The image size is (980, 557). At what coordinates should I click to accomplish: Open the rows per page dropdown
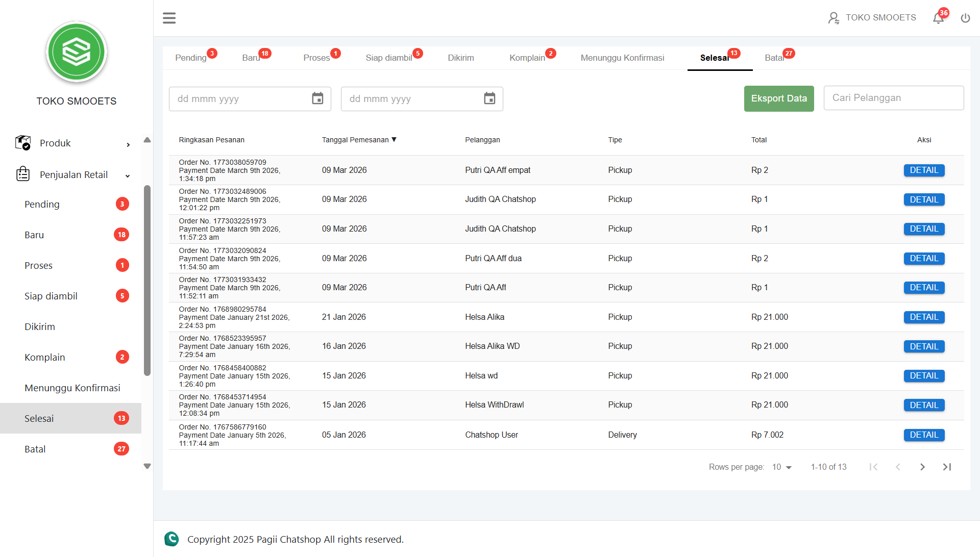[781, 467]
